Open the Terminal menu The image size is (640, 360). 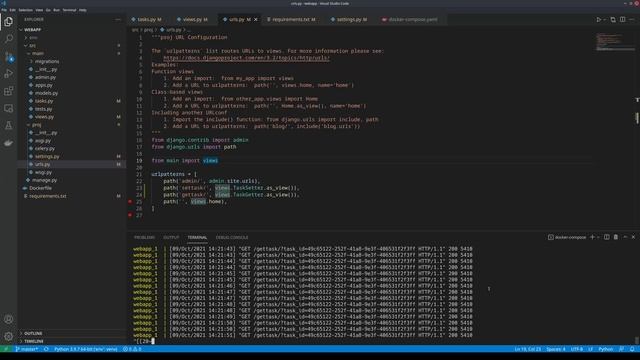(x=69, y=10)
